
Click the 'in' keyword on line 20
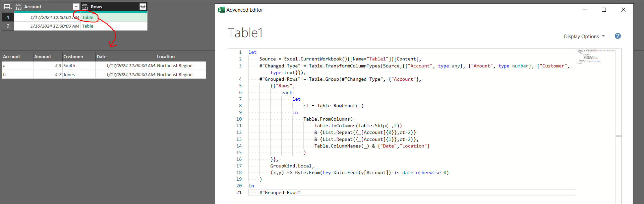coord(251,186)
